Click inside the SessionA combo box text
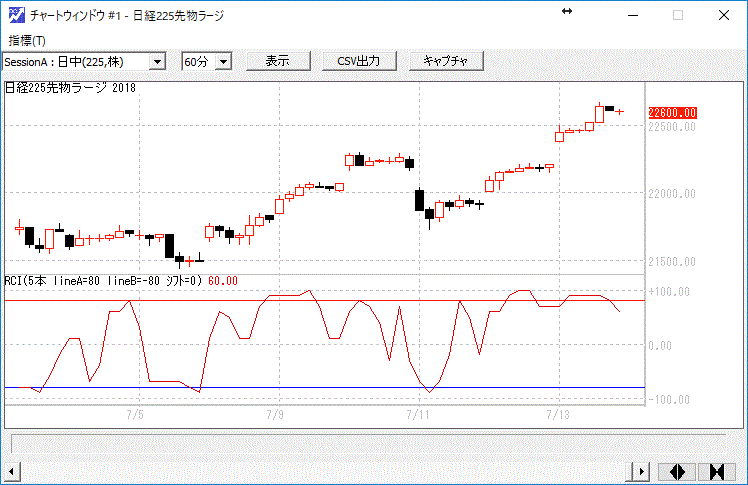 pyautogui.click(x=76, y=62)
